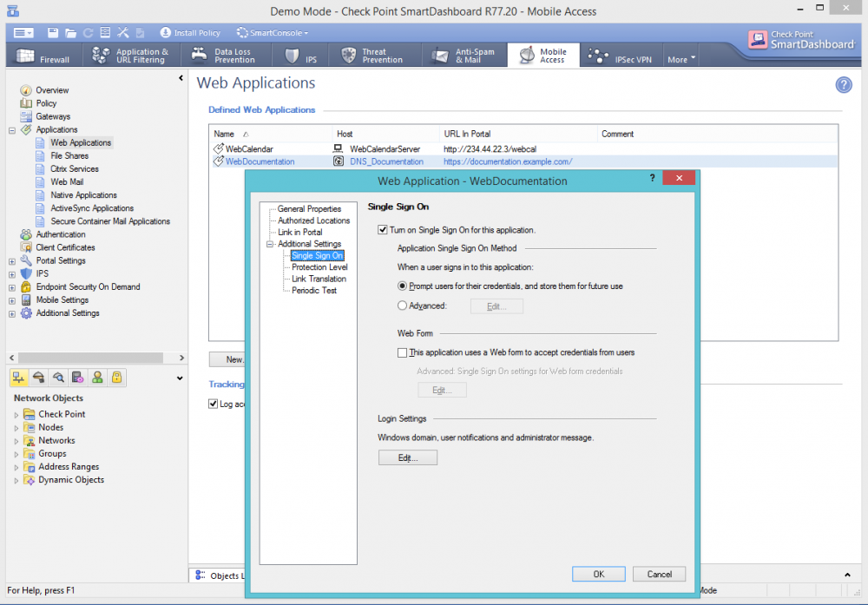Open the help question mark icon

point(843,85)
